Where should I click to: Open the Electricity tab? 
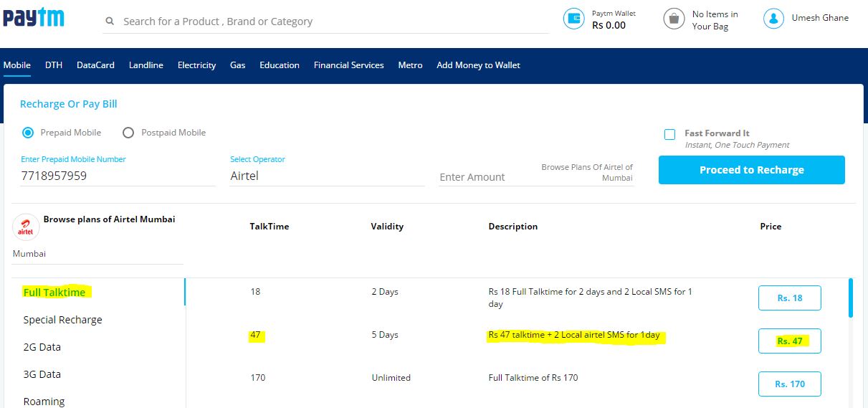coord(196,65)
